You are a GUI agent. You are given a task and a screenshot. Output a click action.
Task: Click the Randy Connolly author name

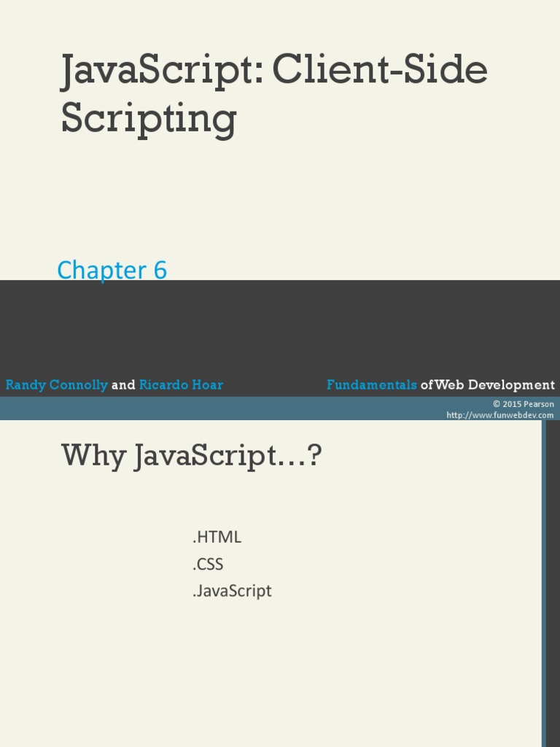57,385
